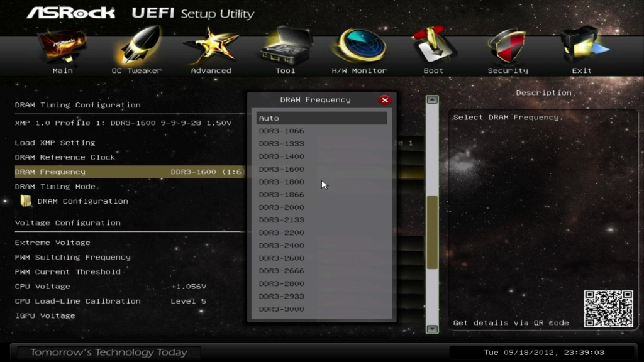Click DDR3-1600 (1:6 current value
This screenshot has height=362, width=644.
206,172
